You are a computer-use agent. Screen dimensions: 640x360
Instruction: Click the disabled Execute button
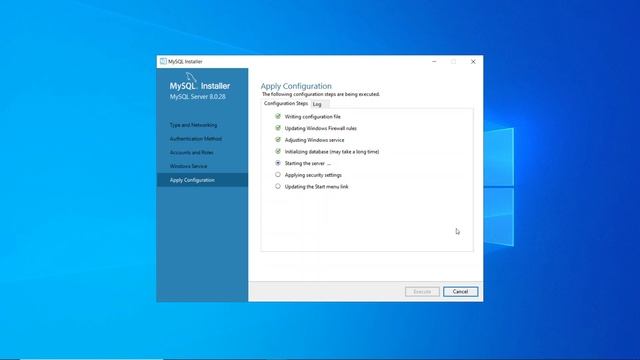tap(422, 291)
